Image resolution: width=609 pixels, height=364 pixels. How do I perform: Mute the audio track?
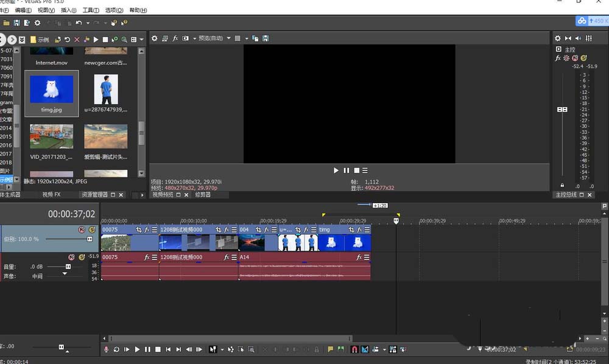[x=71, y=257]
